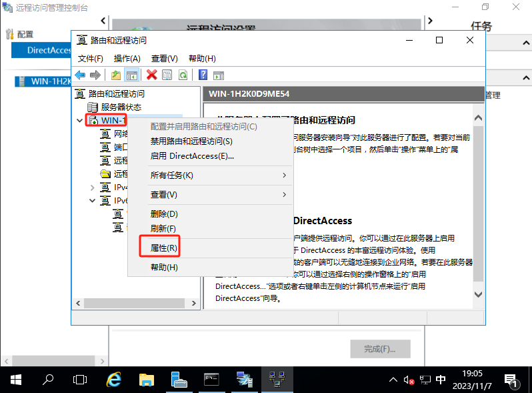The height and width of the screenshot is (393, 532).
Task: Open the Properties toolbar icon
Action: (167, 75)
